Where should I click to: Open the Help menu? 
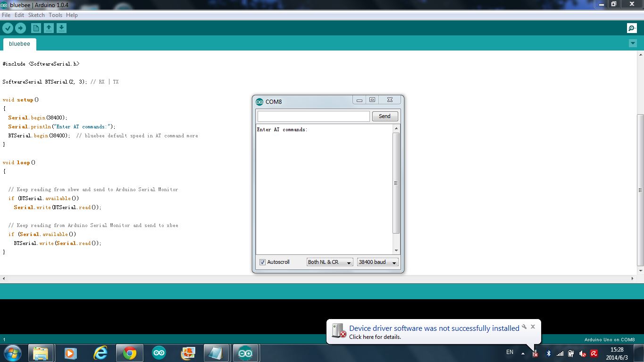(x=72, y=15)
